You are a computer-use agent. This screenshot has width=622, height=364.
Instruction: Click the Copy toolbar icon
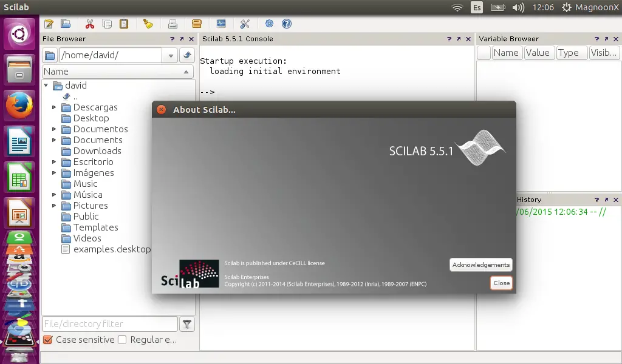coord(107,24)
